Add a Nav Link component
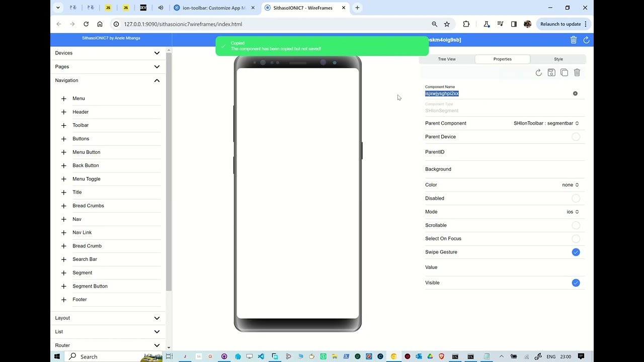Screen dimensions: 644x362 coord(64,233)
